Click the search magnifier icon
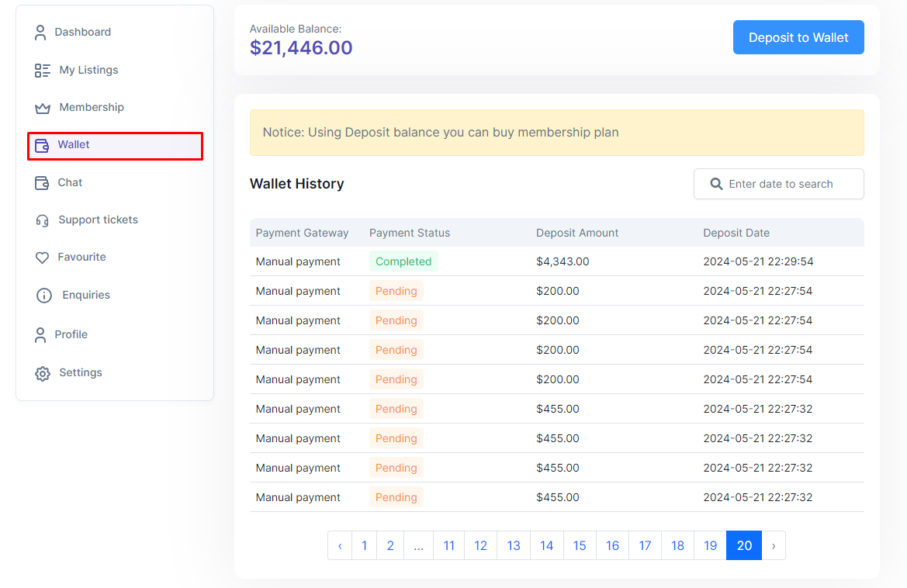The height and width of the screenshot is (588, 907). (x=717, y=184)
